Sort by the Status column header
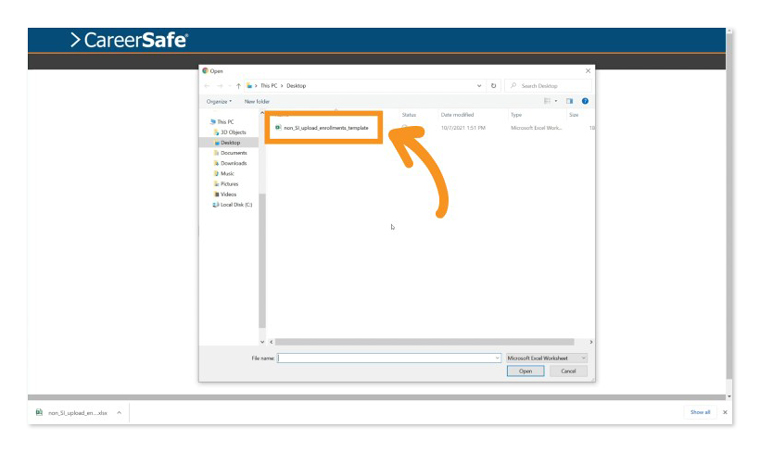 click(409, 115)
